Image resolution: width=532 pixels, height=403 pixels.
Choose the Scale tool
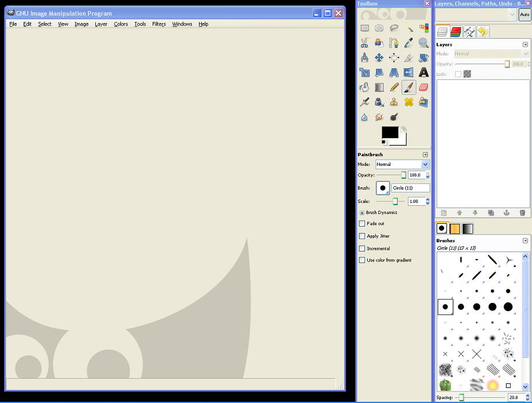[365, 72]
